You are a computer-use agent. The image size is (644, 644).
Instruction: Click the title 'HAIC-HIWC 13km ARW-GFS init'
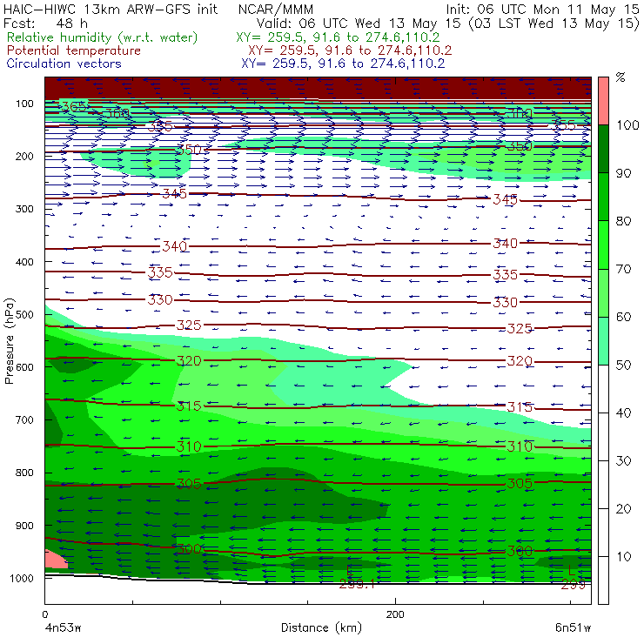point(111,9)
